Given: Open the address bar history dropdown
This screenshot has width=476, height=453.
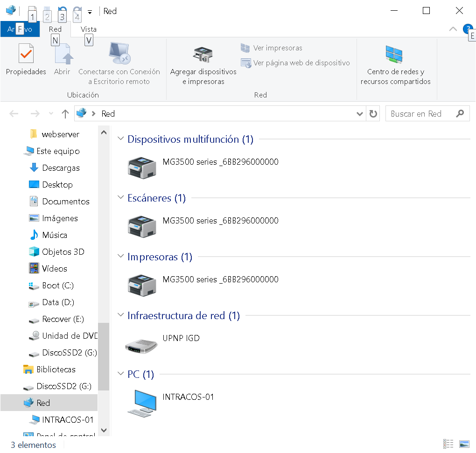Looking at the screenshot, I should [x=360, y=114].
